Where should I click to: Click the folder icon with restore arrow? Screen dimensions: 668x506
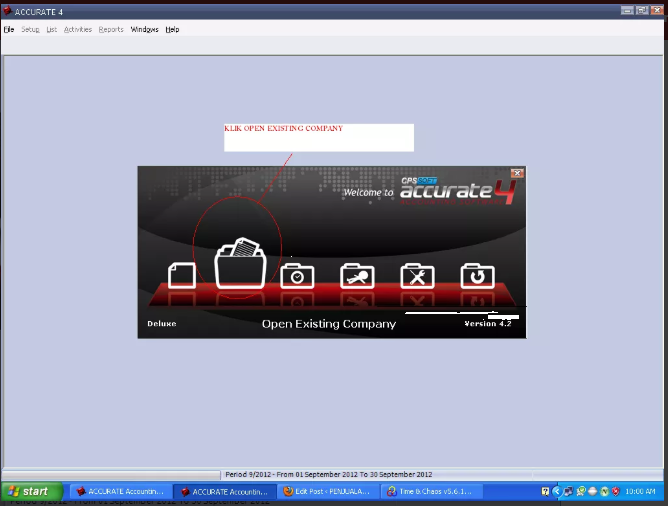tap(477, 276)
